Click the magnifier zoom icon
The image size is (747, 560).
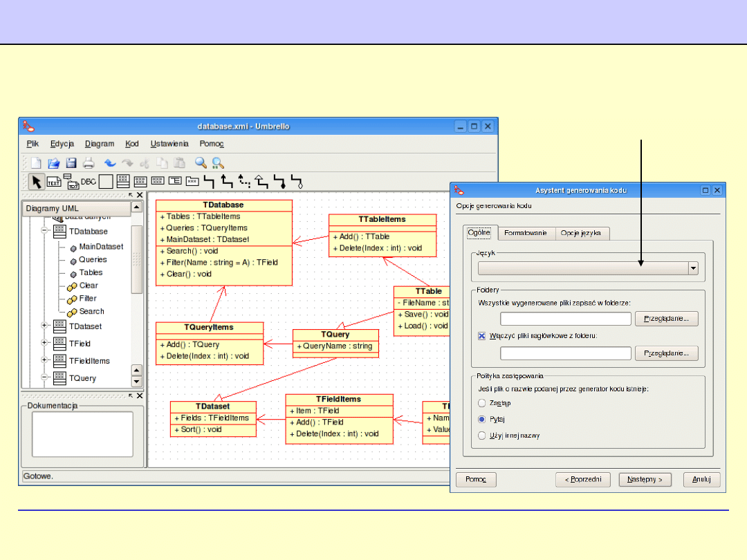click(201, 163)
